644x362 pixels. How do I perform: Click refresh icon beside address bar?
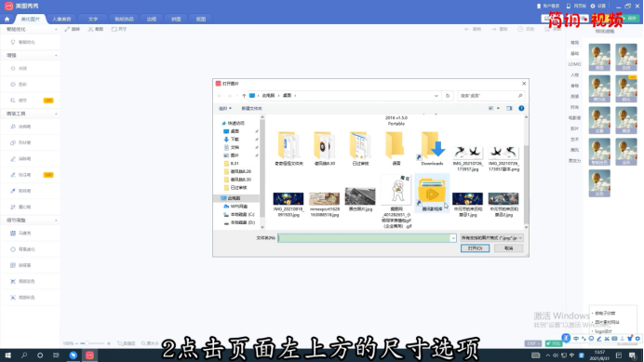448,96
